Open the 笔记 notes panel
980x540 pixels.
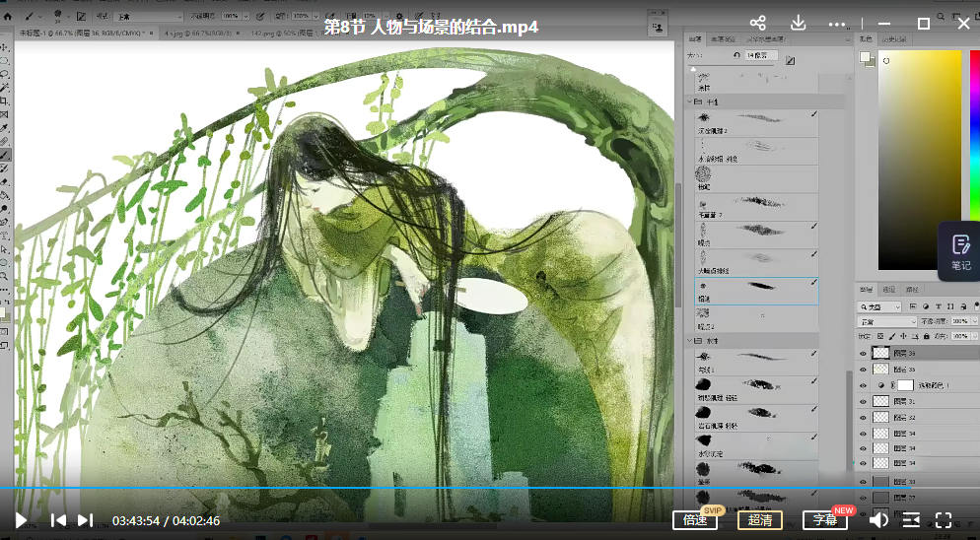[960, 250]
